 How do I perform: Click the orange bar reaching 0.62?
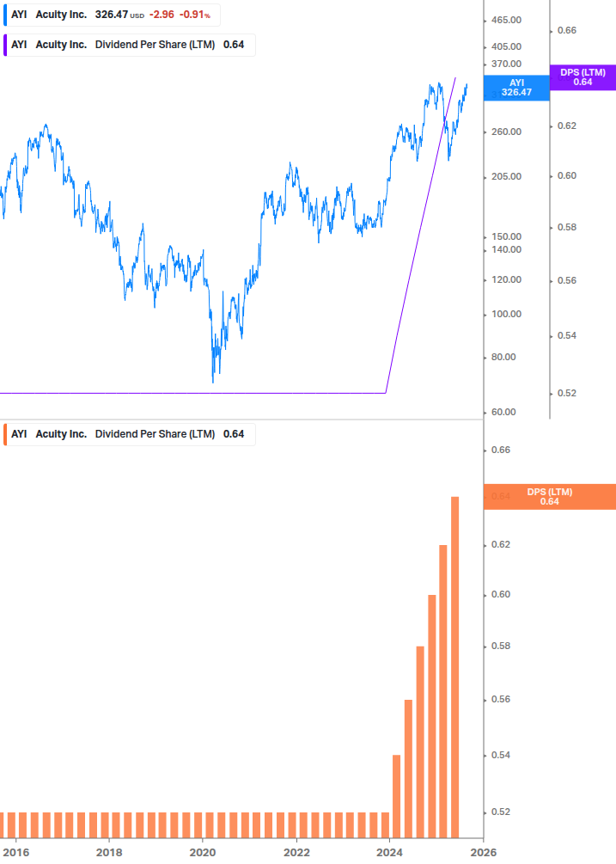point(443,691)
